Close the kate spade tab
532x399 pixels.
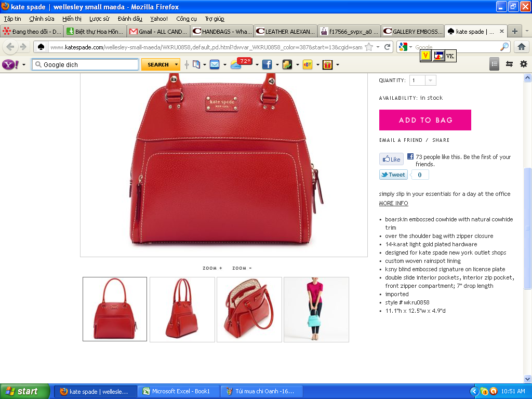502,32
